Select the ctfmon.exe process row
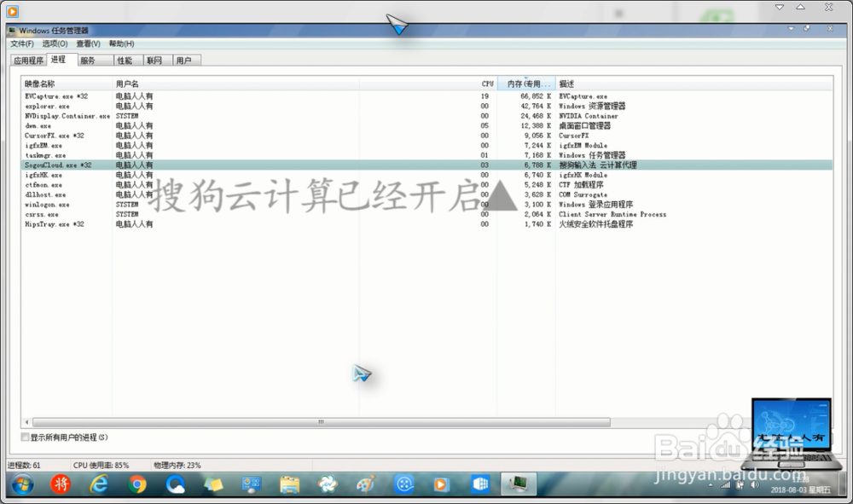Screen dimensions: 853x504 [427, 185]
